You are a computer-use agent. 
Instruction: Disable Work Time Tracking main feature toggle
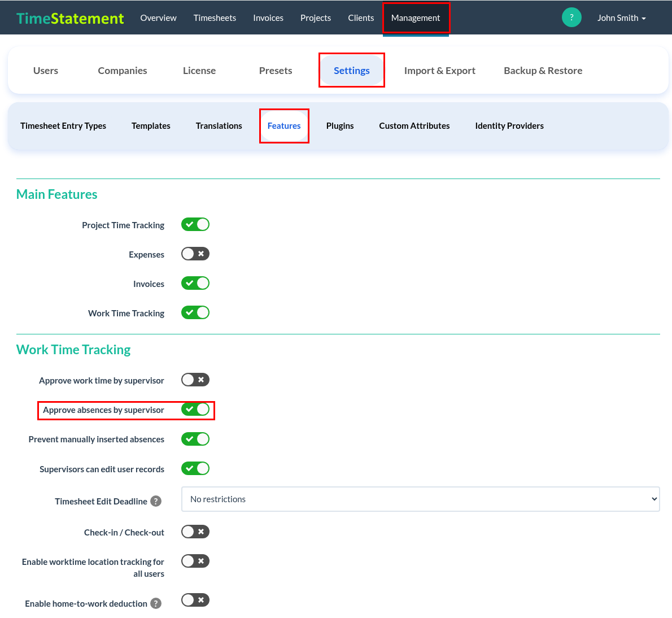[195, 313]
